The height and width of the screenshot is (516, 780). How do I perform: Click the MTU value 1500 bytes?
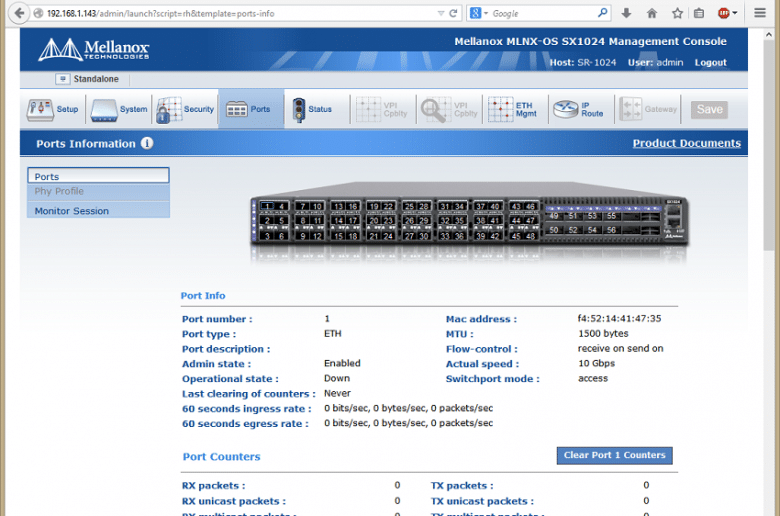click(603, 333)
